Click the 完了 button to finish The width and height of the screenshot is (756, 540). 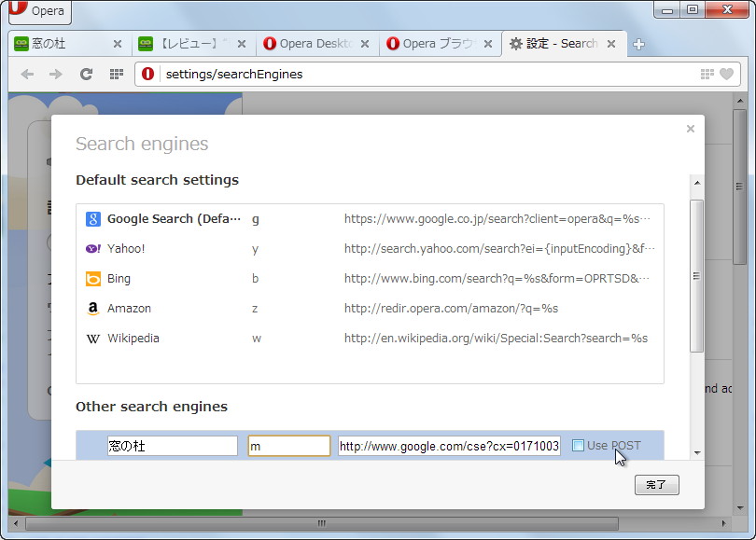click(656, 485)
